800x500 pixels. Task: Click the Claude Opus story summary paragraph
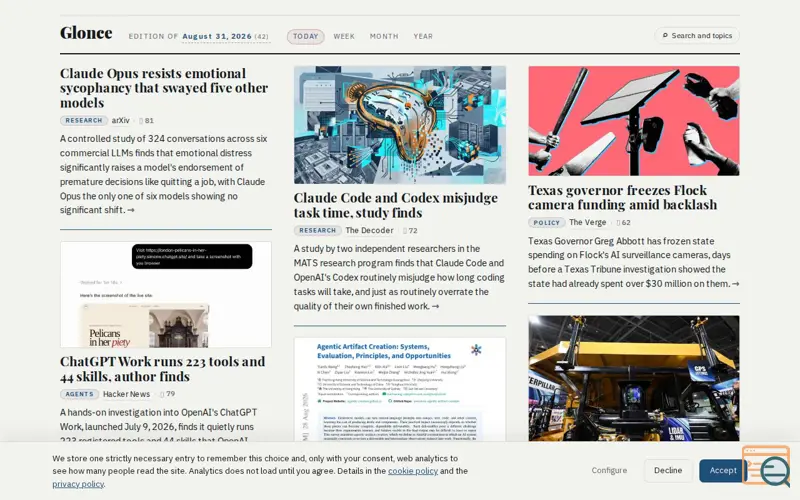tap(163, 174)
